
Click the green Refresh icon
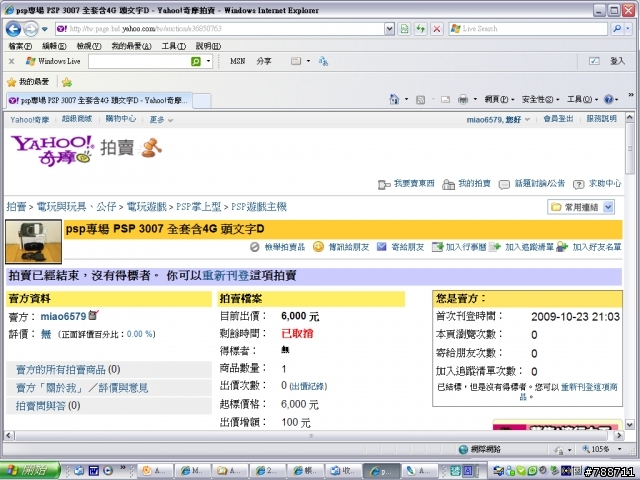(420, 29)
